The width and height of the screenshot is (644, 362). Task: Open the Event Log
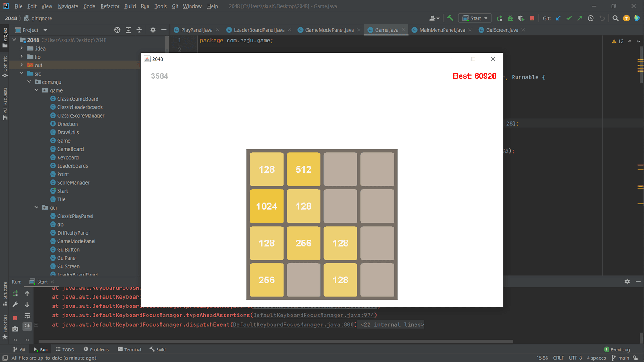point(617,349)
